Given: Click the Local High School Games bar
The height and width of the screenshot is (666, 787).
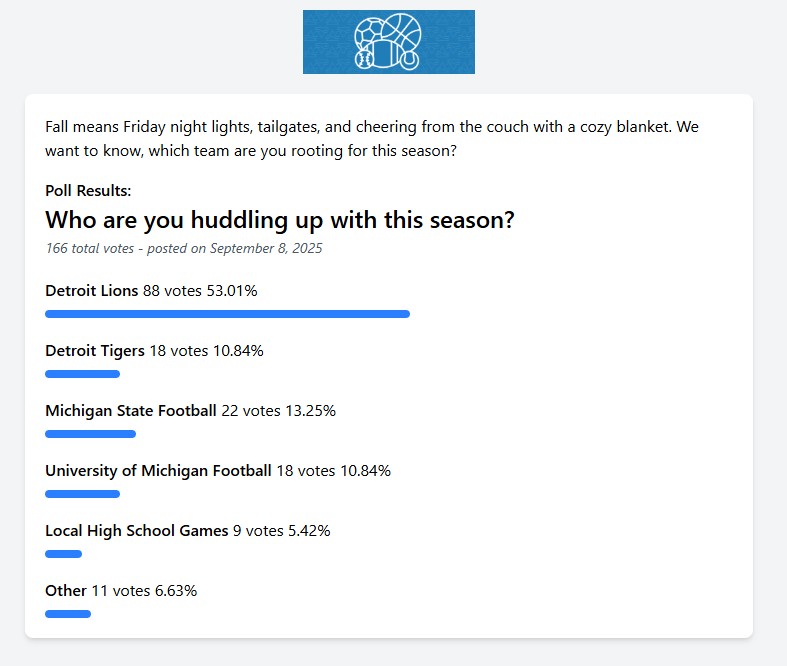Looking at the screenshot, I should tap(63, 554).
